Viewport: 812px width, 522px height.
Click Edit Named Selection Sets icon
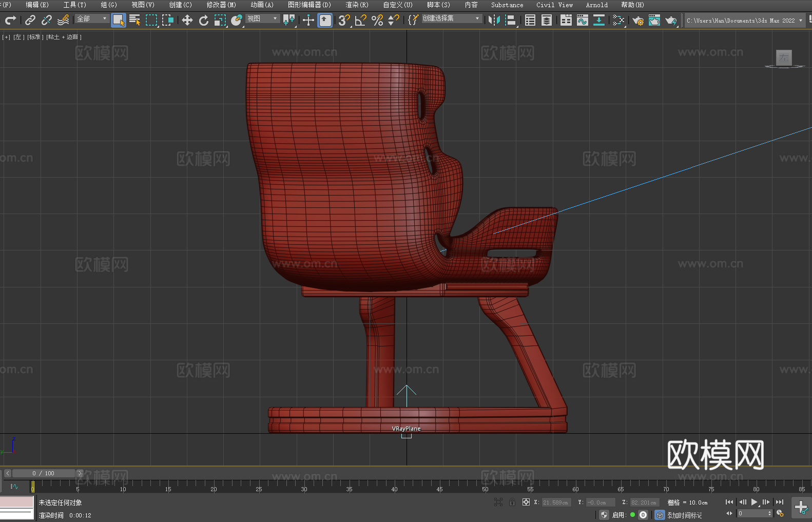pos(413,20)
